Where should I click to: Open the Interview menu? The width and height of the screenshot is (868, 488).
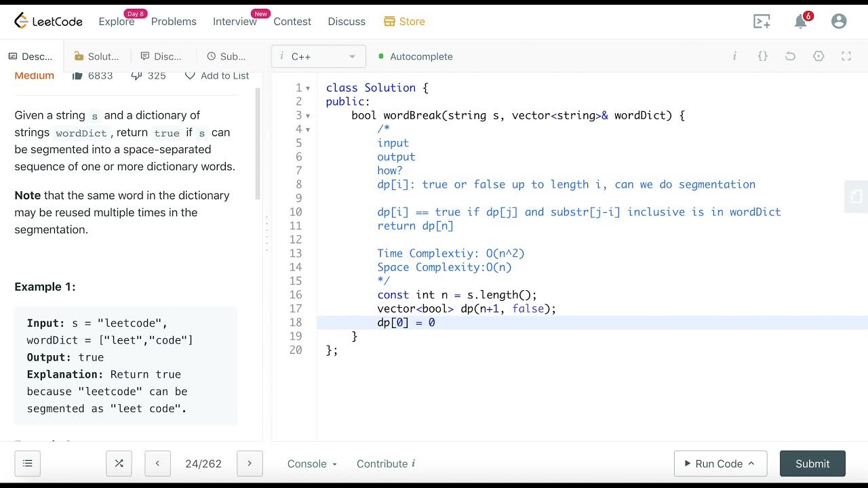point(235,22)
